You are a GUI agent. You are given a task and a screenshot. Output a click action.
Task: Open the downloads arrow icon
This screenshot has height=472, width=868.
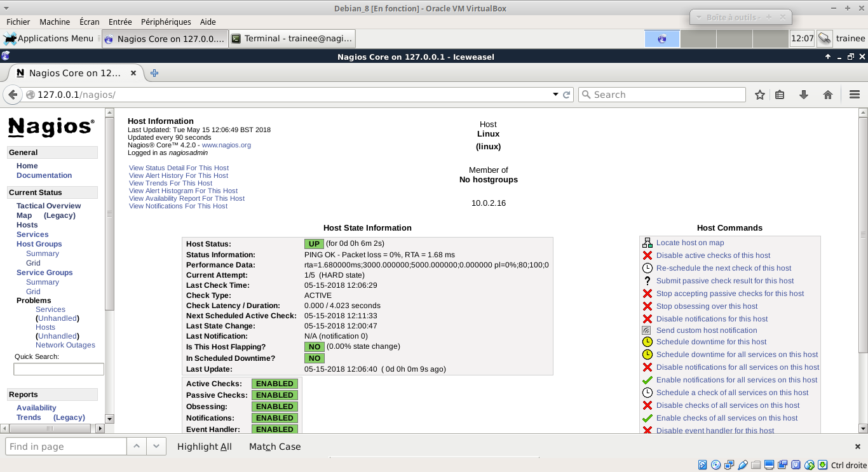(804, 95)
